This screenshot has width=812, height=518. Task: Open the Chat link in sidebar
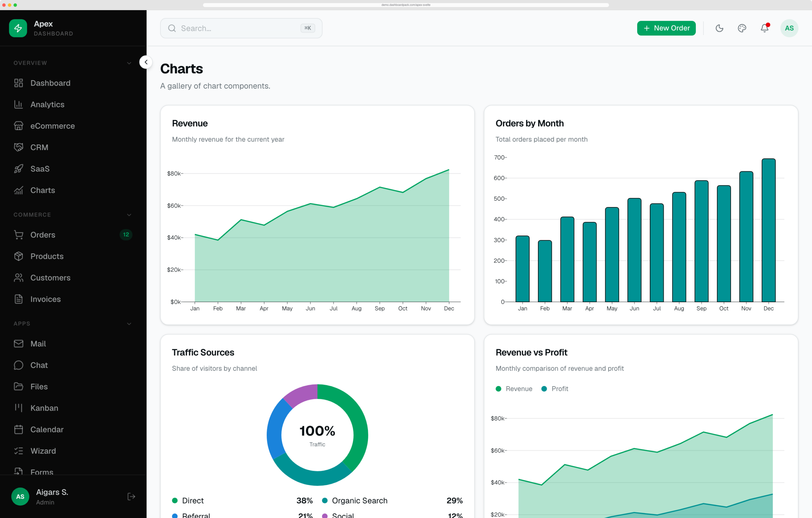(73, 365)
